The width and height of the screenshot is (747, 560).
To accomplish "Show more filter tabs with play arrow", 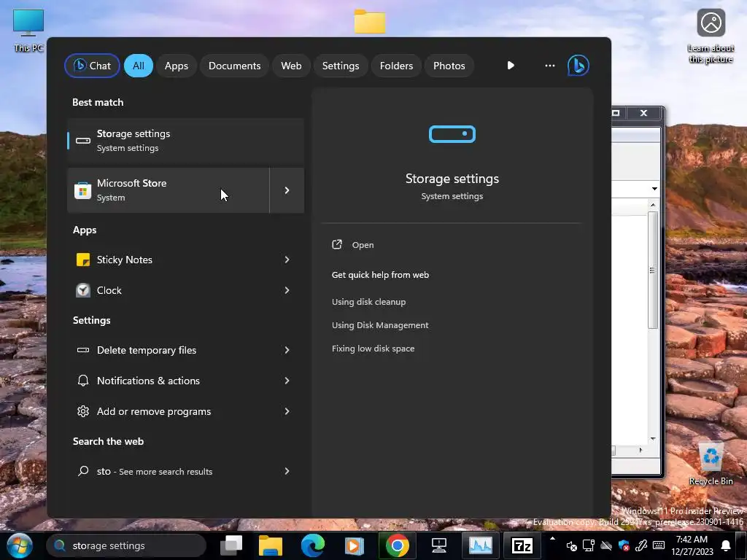I will pos(511,65).
